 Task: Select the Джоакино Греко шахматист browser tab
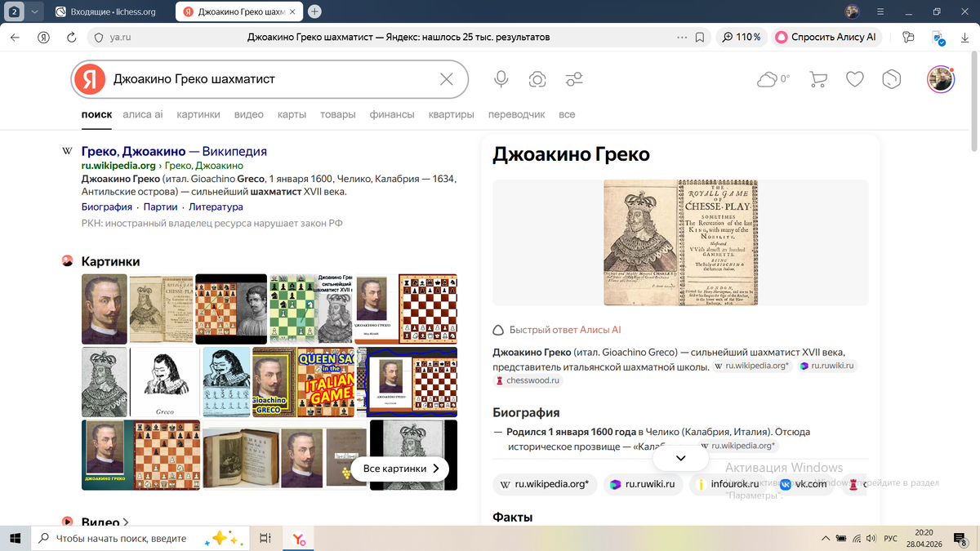(241, 12)
